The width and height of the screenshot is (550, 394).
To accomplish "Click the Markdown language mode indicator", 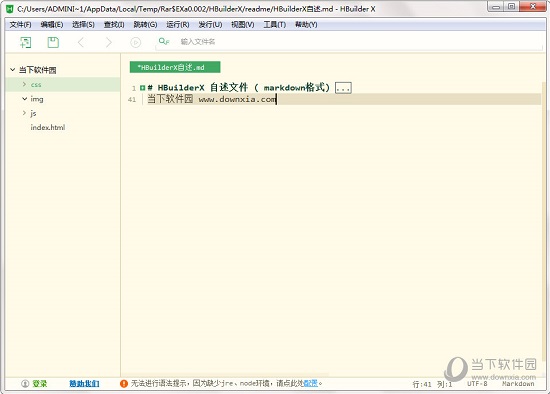I will pos(518,383).
